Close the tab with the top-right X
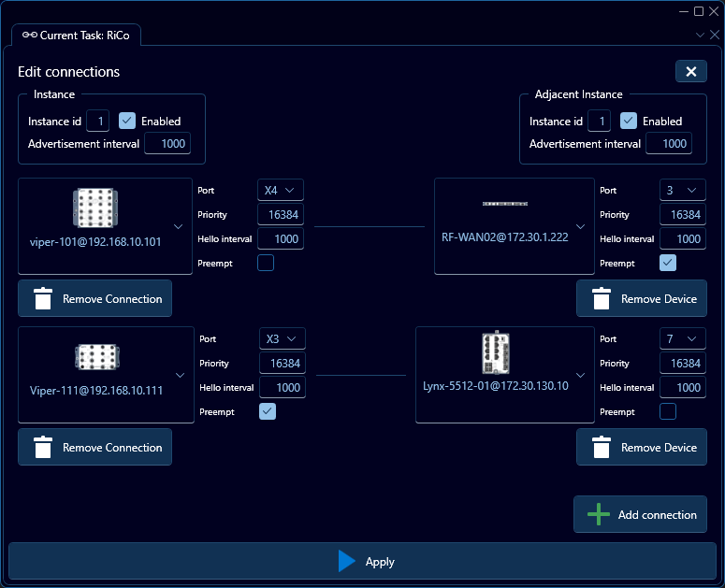Viewport: 725px width, 588px height. coord(715,35)
